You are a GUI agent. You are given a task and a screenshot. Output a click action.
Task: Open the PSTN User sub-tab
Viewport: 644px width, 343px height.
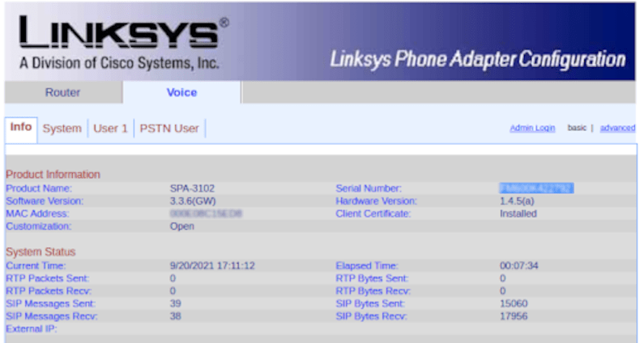click(x=169, y=128)
